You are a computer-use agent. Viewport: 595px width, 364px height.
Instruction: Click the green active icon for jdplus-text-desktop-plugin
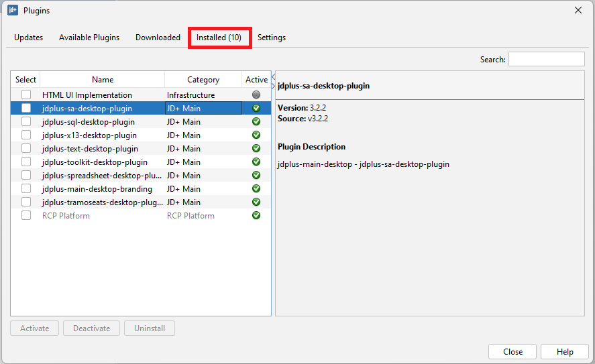coord(256,149)
